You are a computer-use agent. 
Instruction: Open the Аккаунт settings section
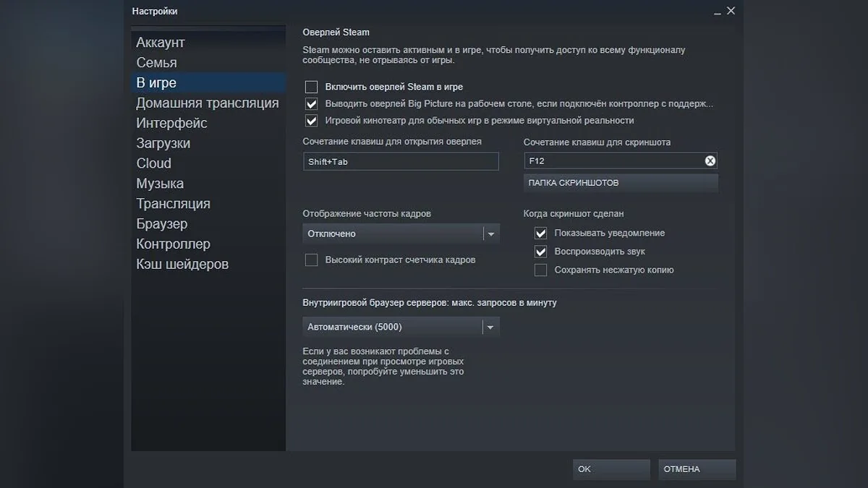click(161, 43)
